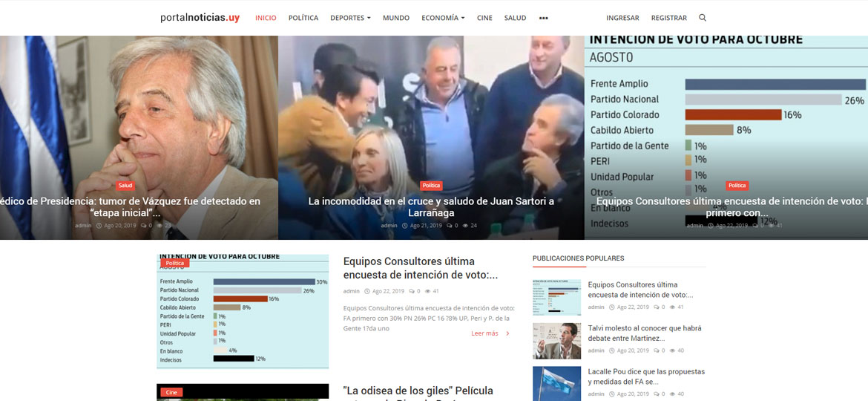
Task: Click the red Cine category tag
Action: [x=171, y=392]
